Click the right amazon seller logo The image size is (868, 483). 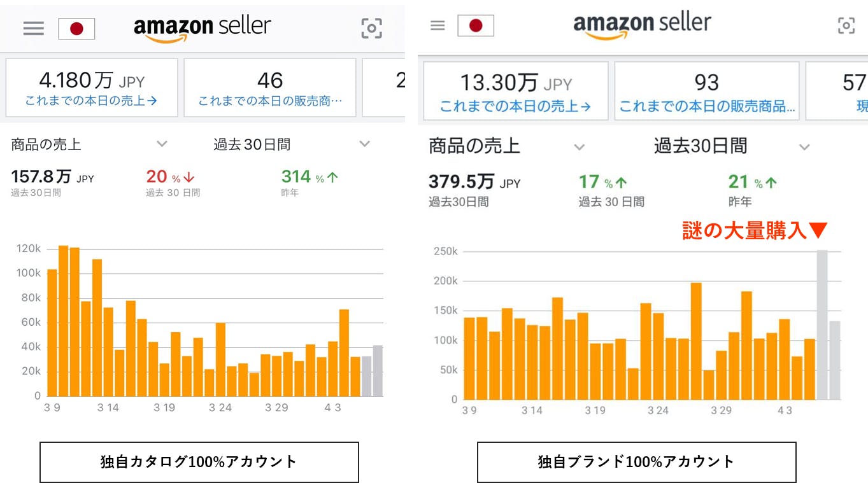642,25
